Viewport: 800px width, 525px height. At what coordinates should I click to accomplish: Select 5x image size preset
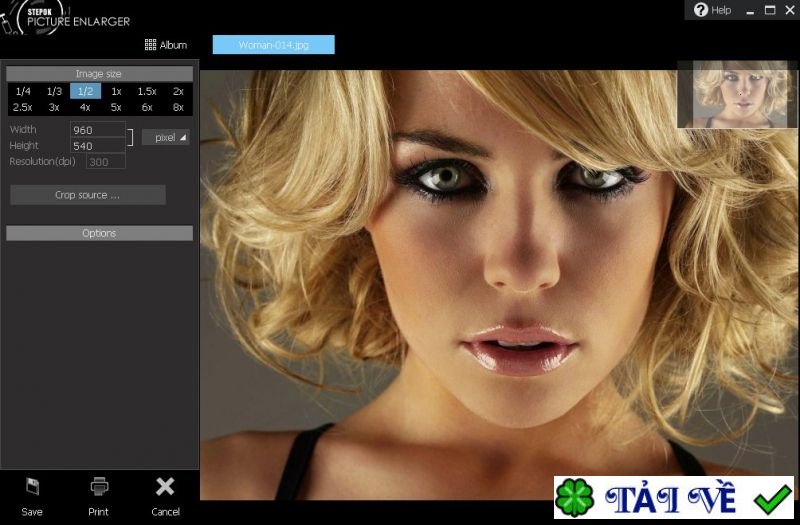click(x=116, y=107)
